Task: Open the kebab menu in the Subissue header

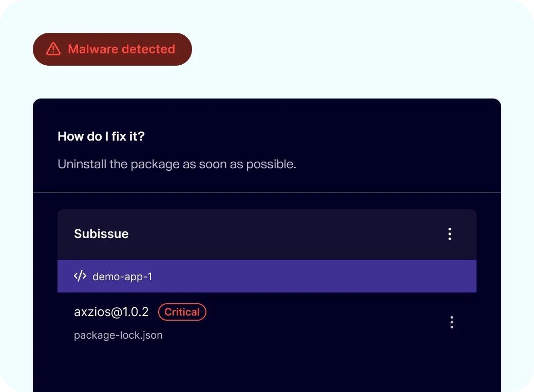Action: pyautogui.click(x=450, y=234)
